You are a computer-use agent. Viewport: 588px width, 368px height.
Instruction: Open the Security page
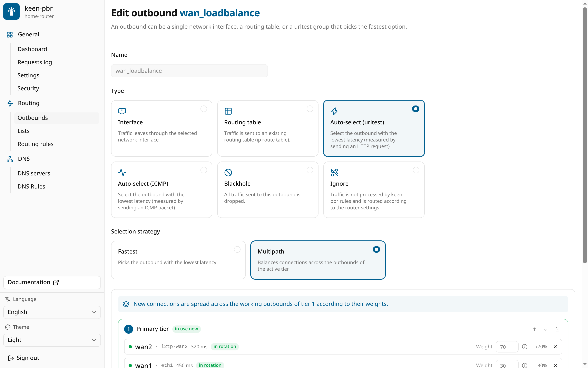pos(28,88)
